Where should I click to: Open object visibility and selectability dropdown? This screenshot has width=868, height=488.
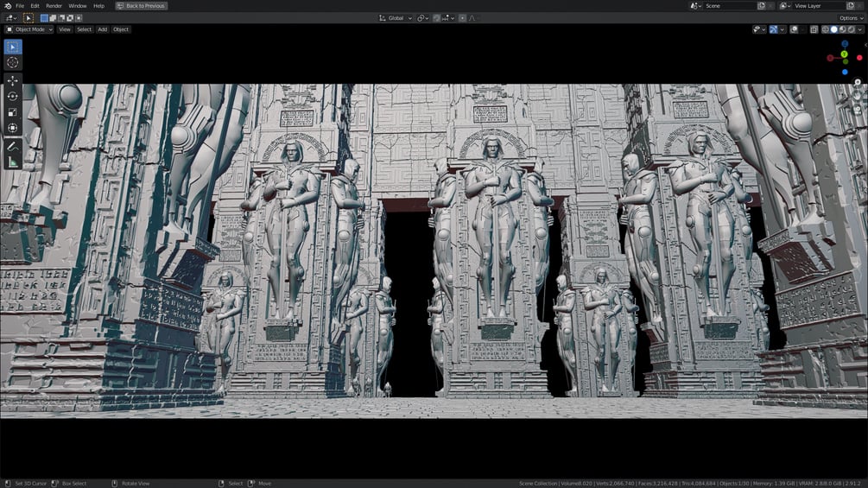[x=759, y=29]
